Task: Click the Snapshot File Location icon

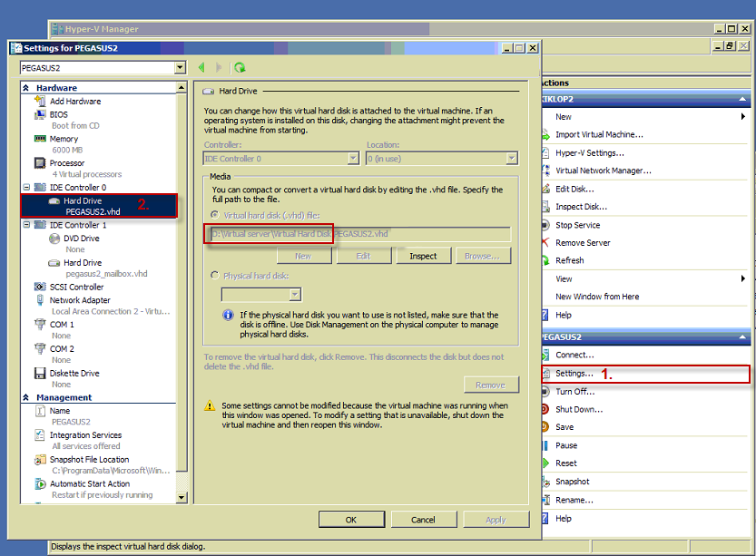Action: (x=40, y=460)
